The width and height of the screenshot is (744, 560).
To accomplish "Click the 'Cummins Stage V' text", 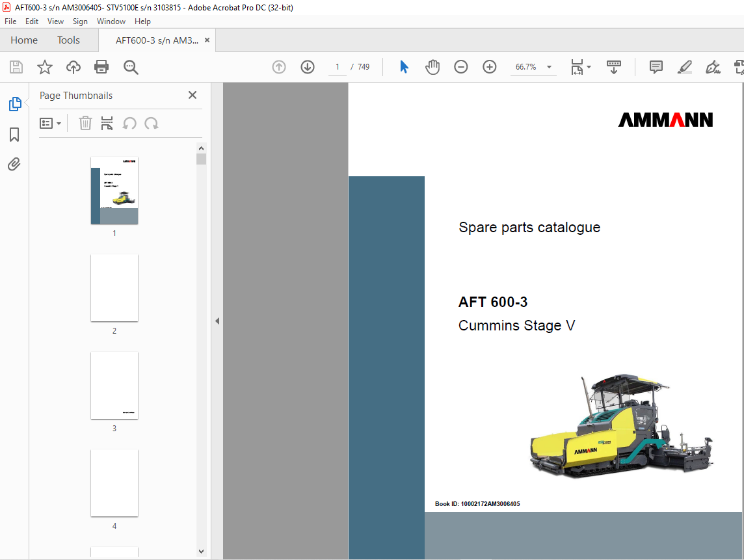I will tap(517, 326).
